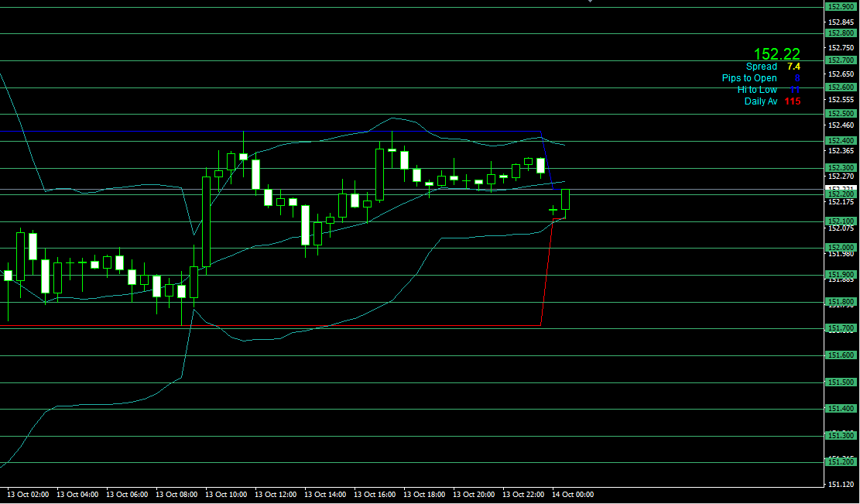Click the red Daily Av value 115
This screenshot has height=504, width=860.
(792, 101)
